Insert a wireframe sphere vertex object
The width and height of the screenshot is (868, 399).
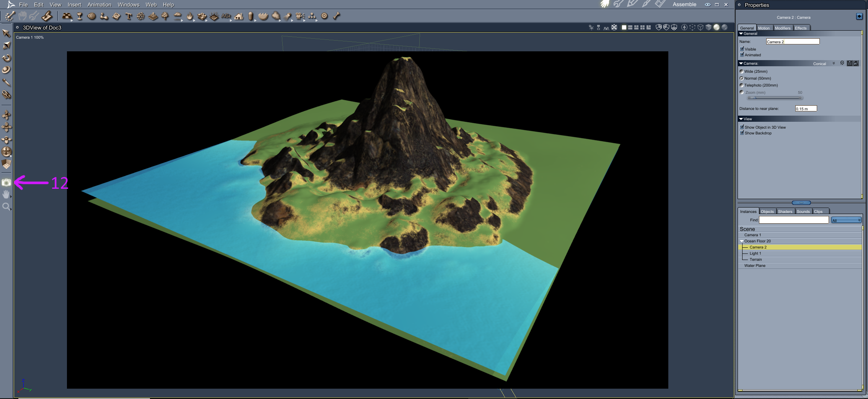[x=92, y=16]
